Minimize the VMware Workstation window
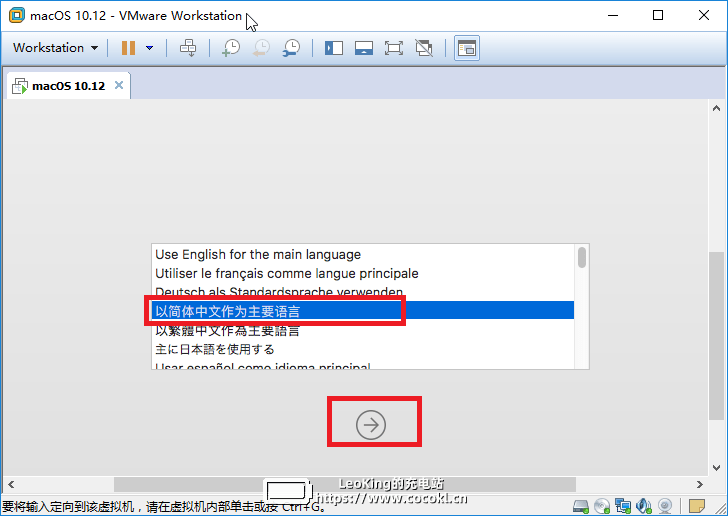Image resolution: width=728 pixels, height=516 pixels. point(613,15)
